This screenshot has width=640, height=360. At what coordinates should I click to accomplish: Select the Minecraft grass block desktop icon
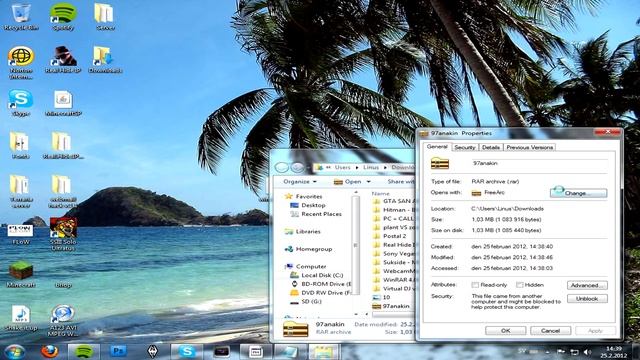pos(21,274)
